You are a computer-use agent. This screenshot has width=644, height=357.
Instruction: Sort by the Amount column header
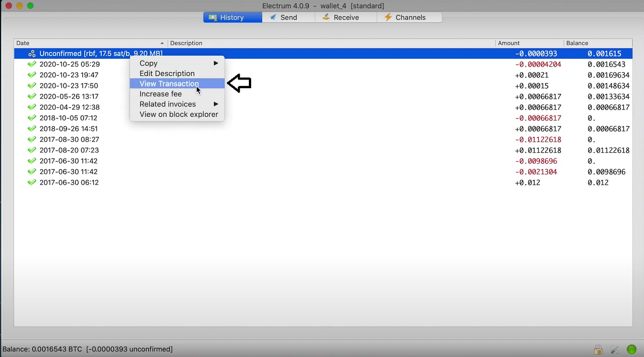point(529,43)
